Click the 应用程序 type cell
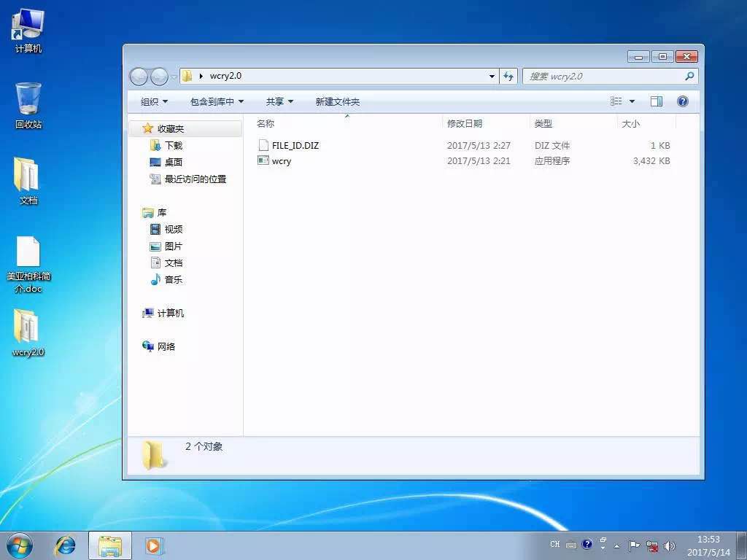747x560 pixels. pyautogui.click(x=552, y=161)
